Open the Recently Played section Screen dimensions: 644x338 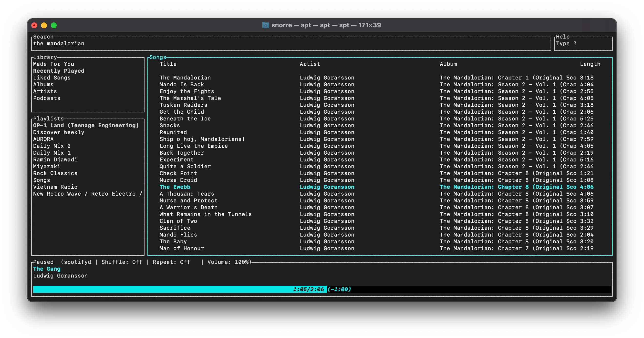pyautogui.click(x=59, y=71)
